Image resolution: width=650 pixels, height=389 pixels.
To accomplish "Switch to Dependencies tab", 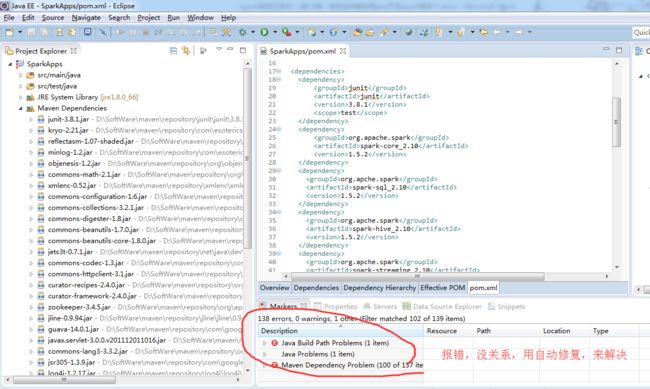I will click(316, 287).
